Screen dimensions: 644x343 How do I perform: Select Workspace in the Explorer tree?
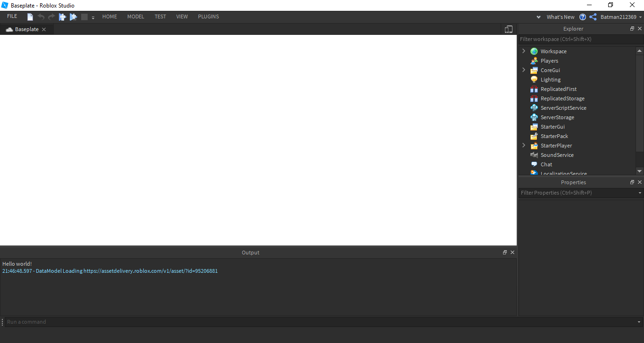point(553,51)
